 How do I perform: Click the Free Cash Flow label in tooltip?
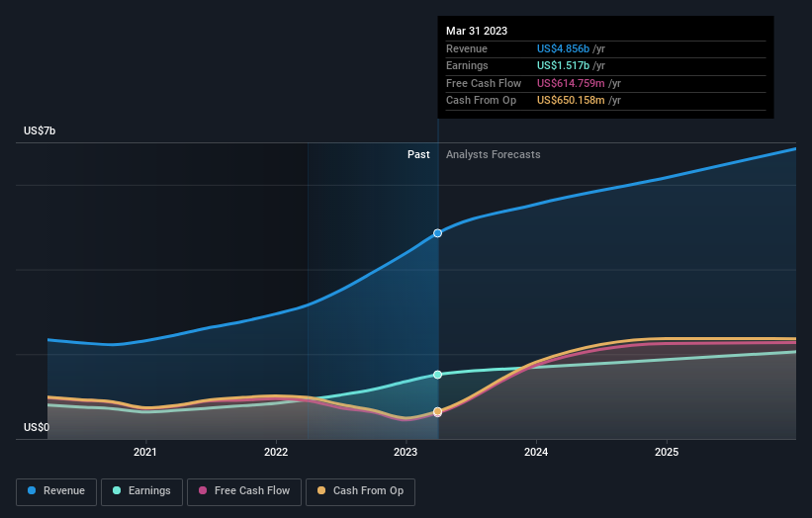click(484, 83)
